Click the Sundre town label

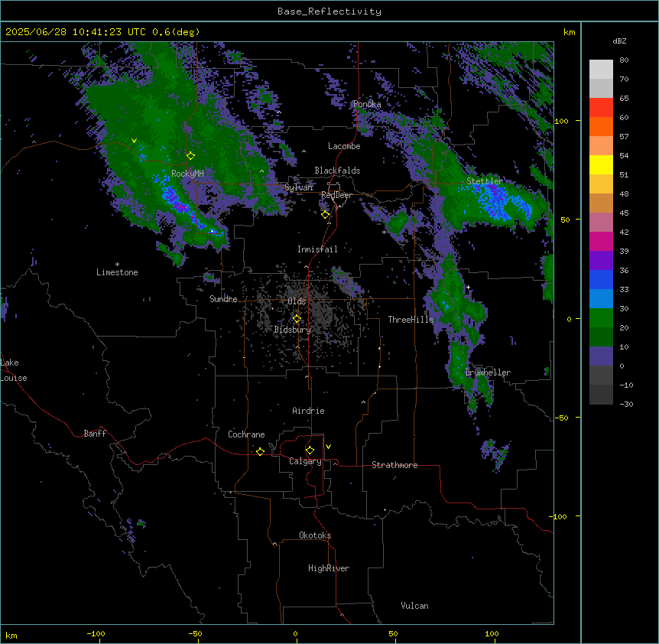pos(223,299)
